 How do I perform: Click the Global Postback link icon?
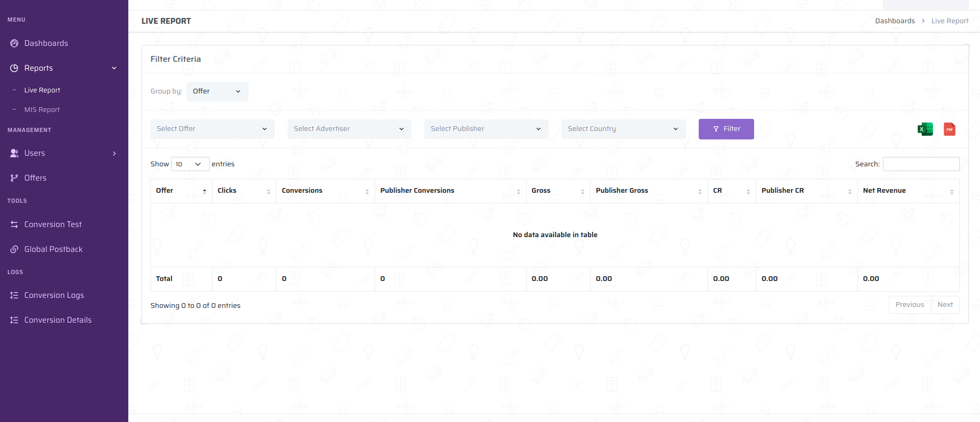[14, 249]
